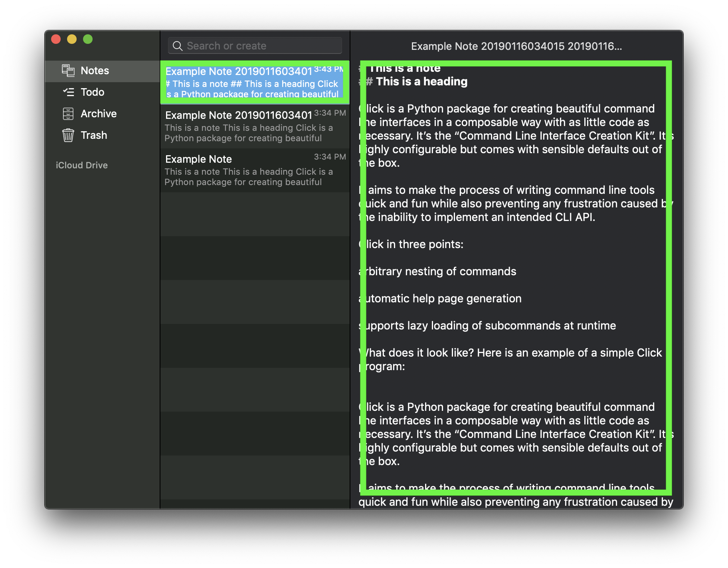Open the Todo section via its checklist icon
This screenshot has height=568, width=728.
(68, 92)
